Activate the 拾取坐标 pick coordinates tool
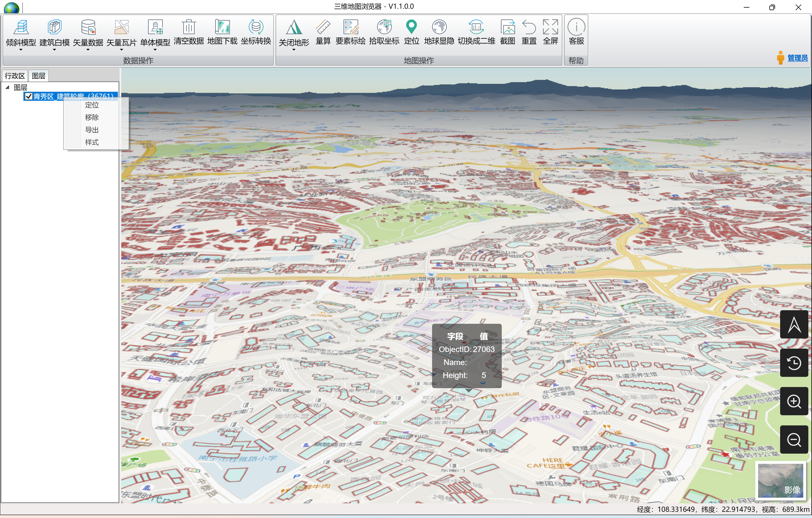The width and height of the screenshot is (812, 518). tap(384, 27)
